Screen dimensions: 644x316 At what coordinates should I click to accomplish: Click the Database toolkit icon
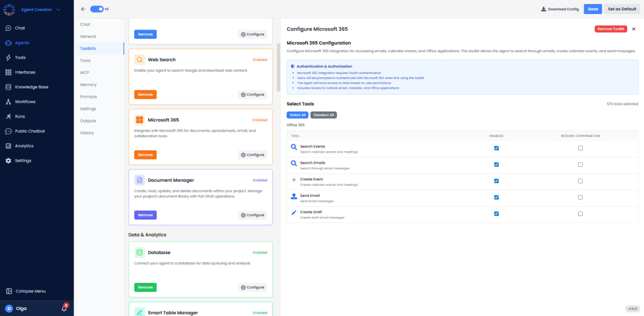[140, 253]
